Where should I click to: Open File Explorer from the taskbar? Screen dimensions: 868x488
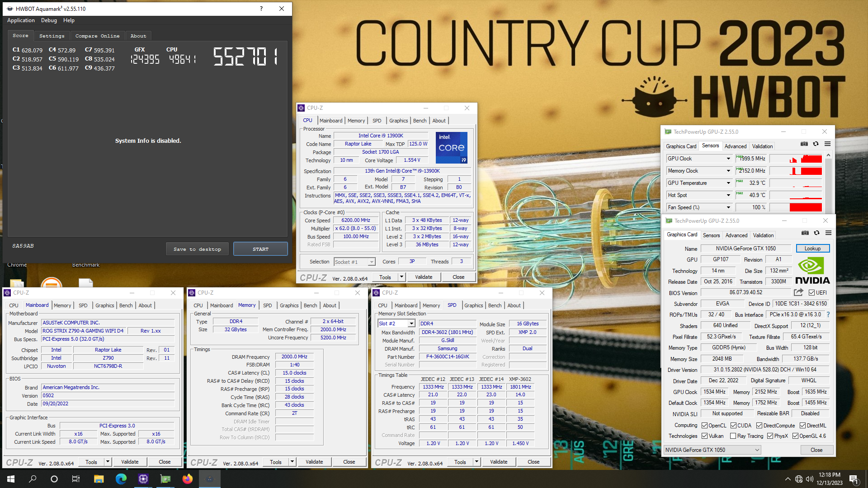[x=99, y=479]
